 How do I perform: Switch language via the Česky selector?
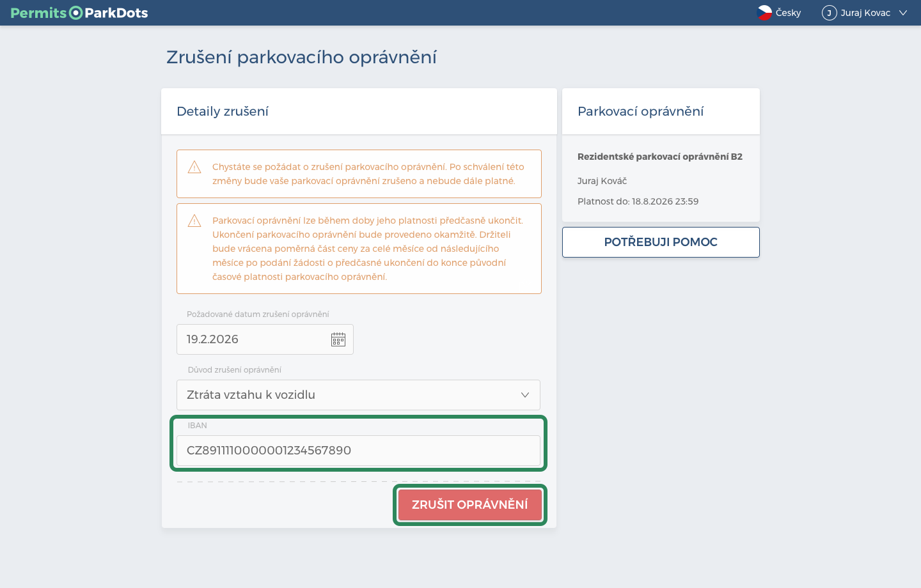click(779, 13)
